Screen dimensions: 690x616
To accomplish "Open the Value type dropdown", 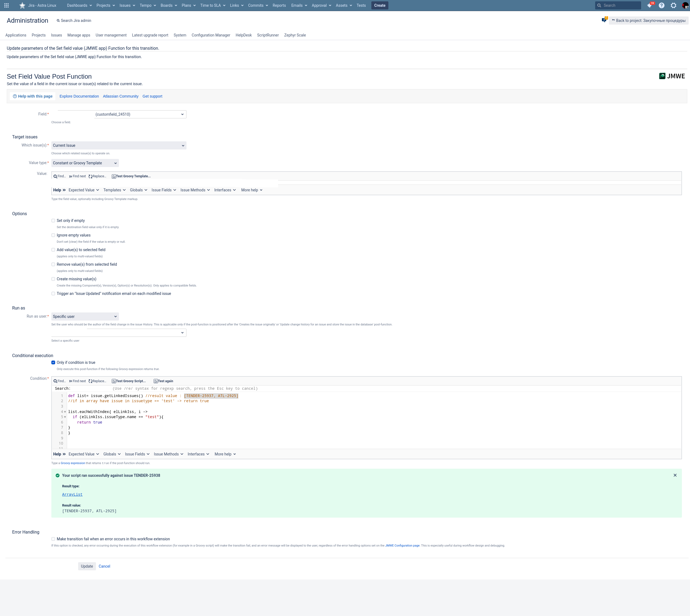I will coord(85,163).
